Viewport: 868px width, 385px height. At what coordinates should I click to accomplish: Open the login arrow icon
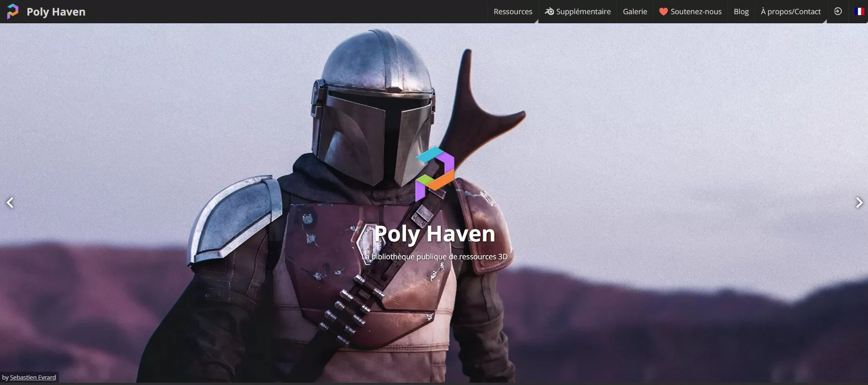click(x=838, y=11)
